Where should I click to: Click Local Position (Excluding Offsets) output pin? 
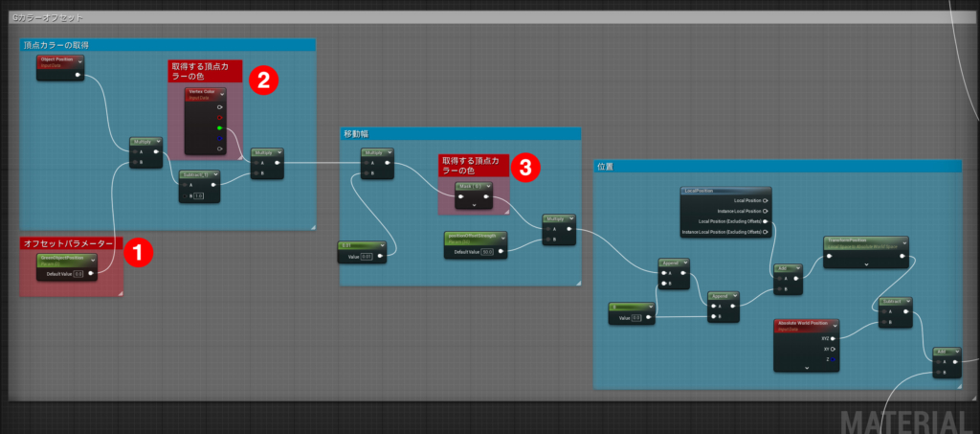766,221
